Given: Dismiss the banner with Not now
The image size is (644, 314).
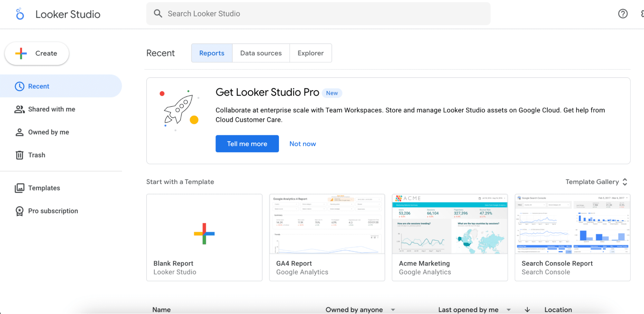Looking at the screenshot, I should click(303, 144).
